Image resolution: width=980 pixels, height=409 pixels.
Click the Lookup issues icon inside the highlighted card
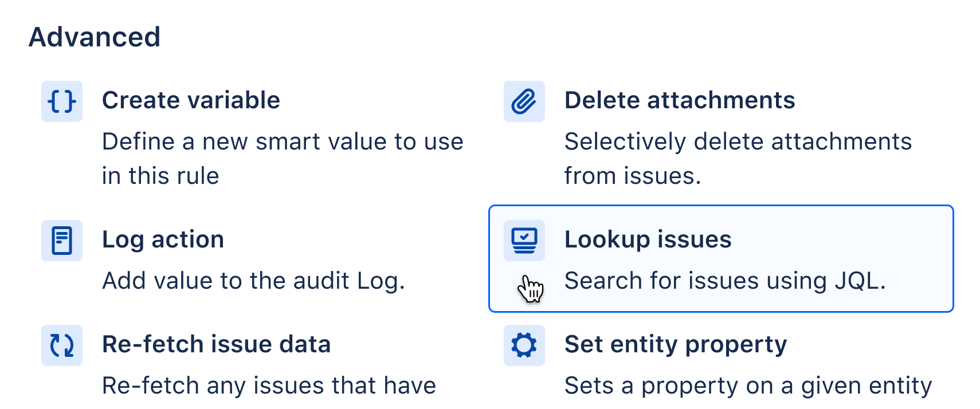point(524,241)
